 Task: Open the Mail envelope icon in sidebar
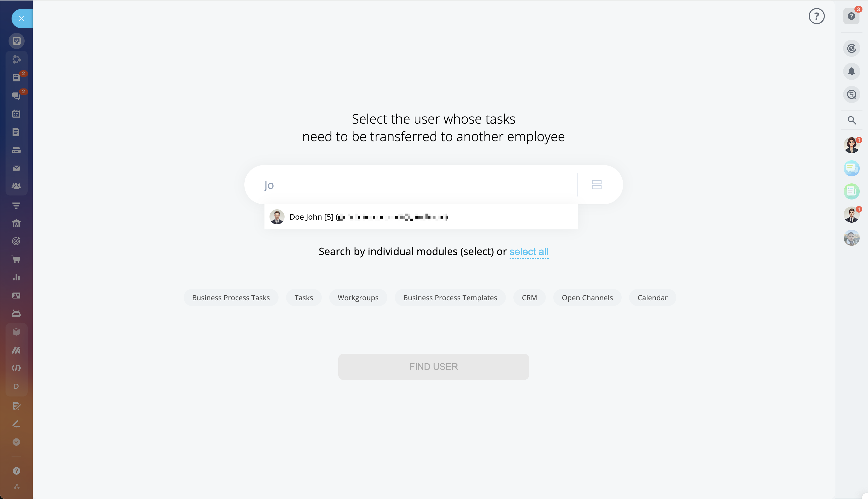coord(16,168)
